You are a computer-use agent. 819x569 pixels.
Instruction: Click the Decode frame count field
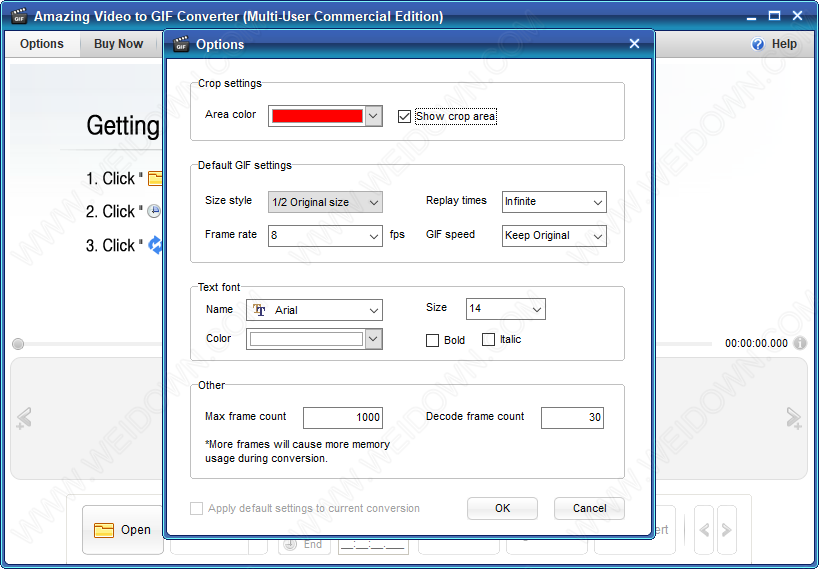tap(572, 417)
